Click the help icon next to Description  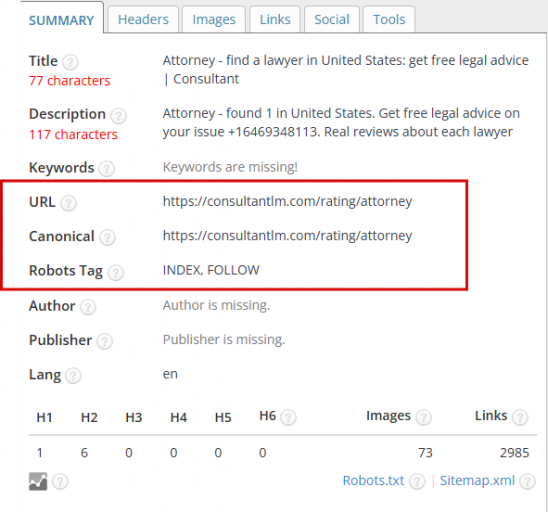click(118, 116)
